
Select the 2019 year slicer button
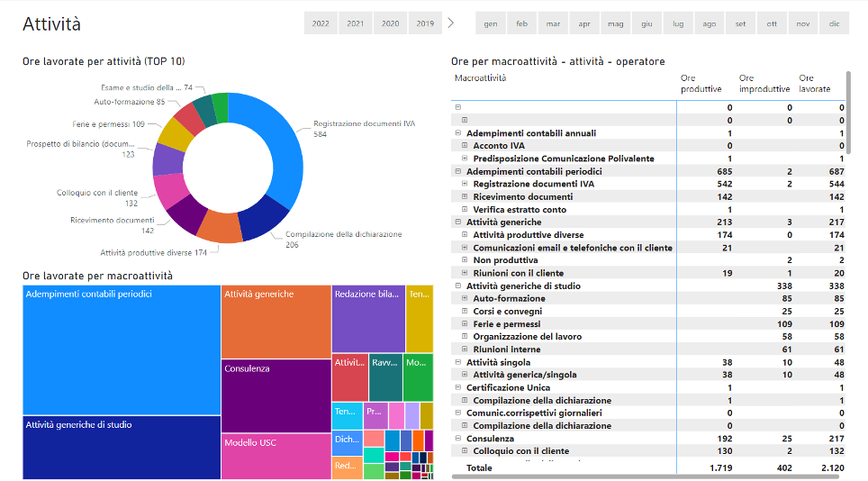(425, 23)
